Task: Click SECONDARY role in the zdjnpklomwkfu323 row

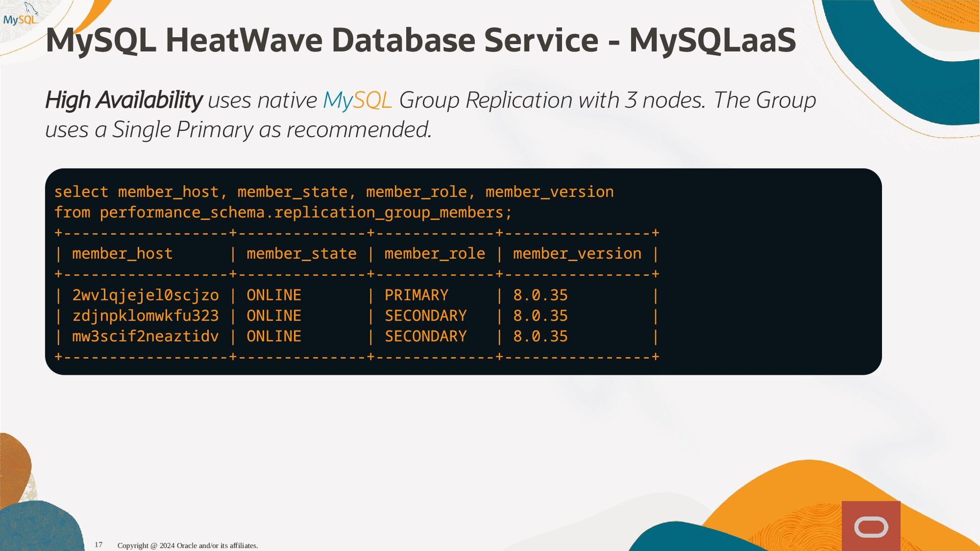Action: [426, 316]
